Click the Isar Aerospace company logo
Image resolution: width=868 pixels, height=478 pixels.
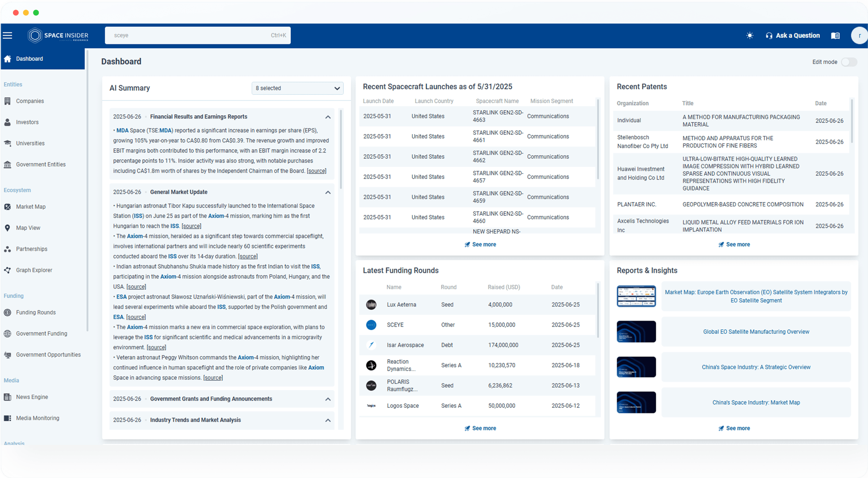(x=371, y=345)
